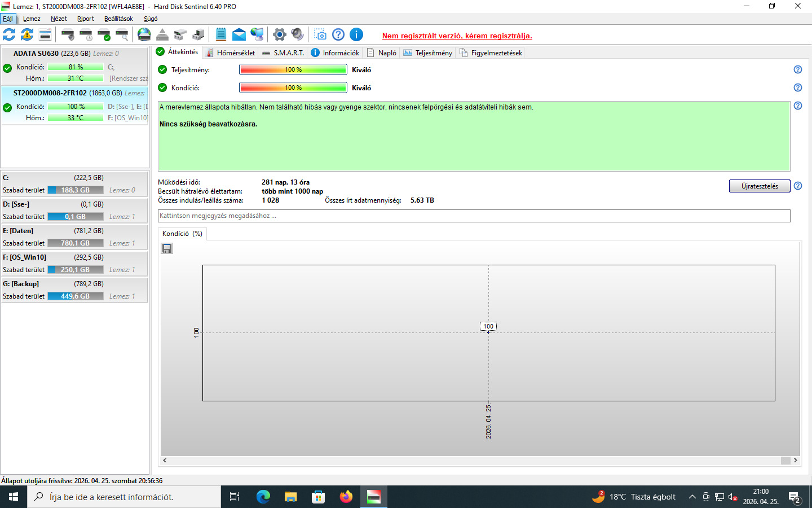Click the blue envelope e-mail icon
Viewport: 812px width, 508px height.
(x=239, y=34)
